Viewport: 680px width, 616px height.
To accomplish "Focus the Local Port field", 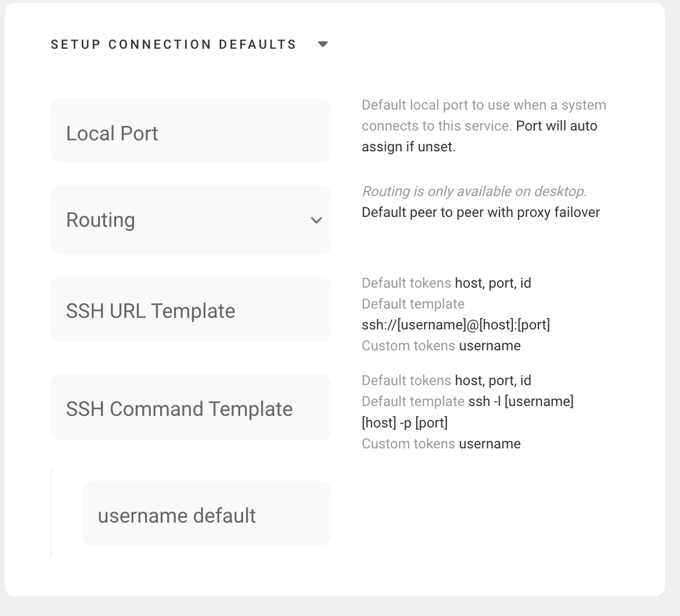I will tap(191, 131).
